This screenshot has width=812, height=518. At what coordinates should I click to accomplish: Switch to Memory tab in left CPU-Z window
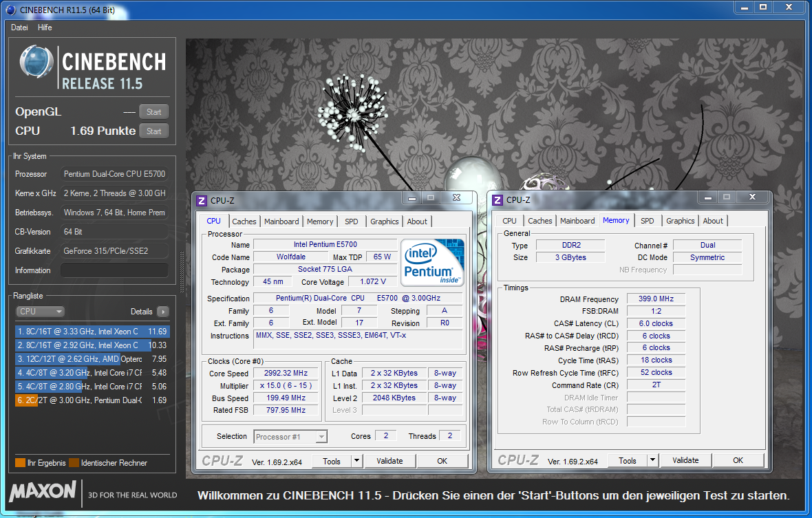click(x=320, y=222)
